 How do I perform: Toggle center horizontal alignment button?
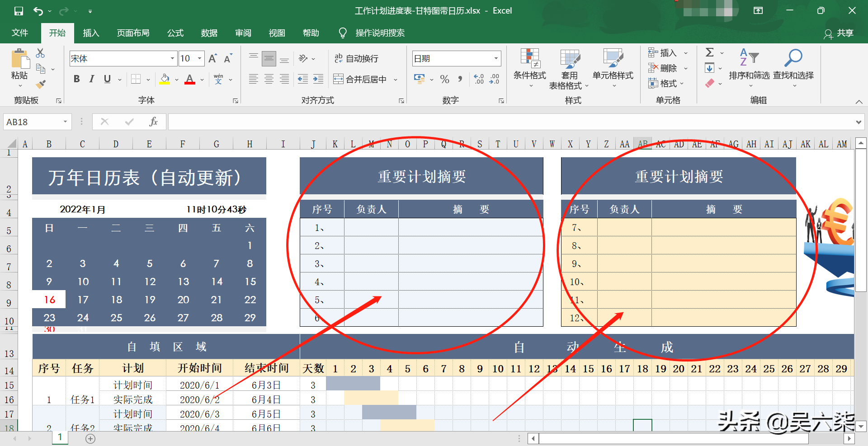pos(269,80)
